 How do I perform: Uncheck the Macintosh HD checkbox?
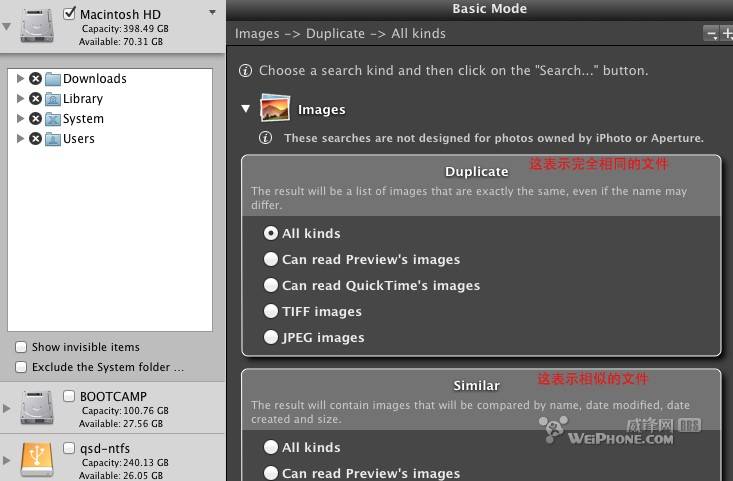69,14
